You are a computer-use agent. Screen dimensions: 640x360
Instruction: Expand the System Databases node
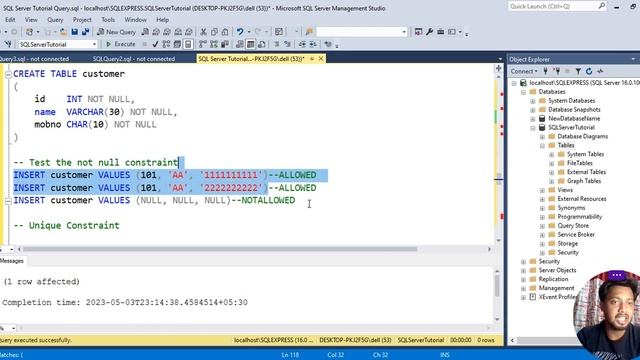click(x=533, y=101)
